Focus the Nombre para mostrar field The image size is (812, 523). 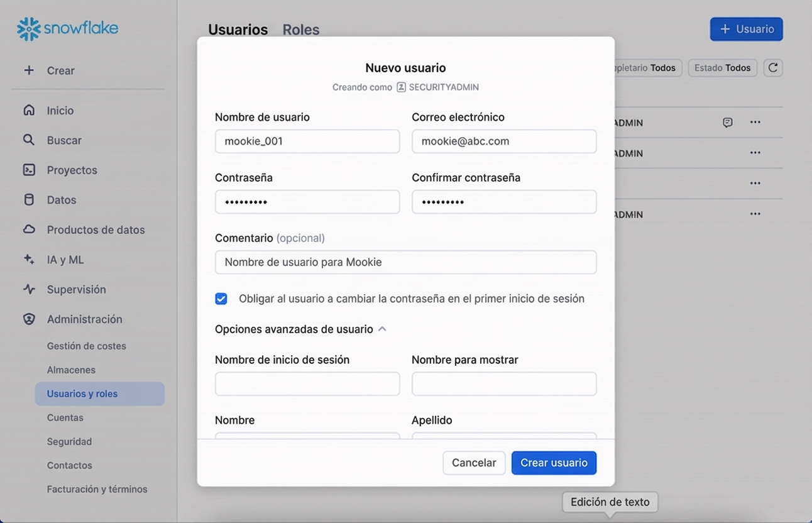click(x=504, y=383)
